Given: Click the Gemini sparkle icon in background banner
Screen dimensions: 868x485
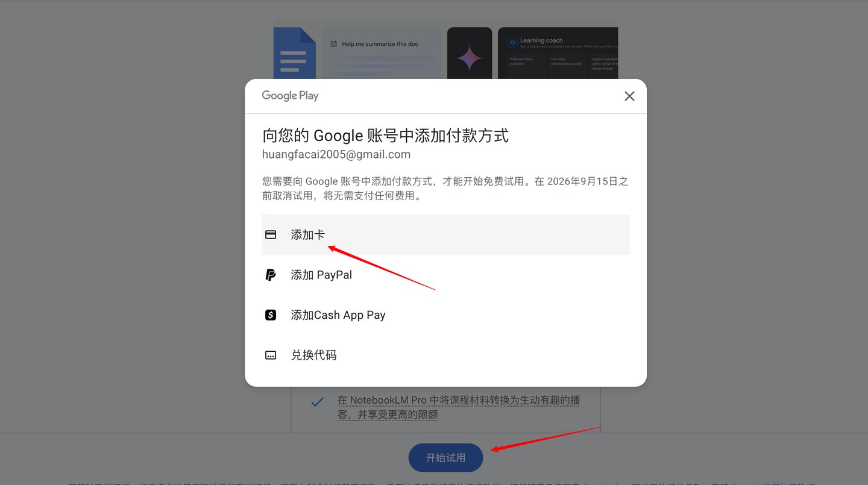Looking at the screenshot, I should click(470, 58).
